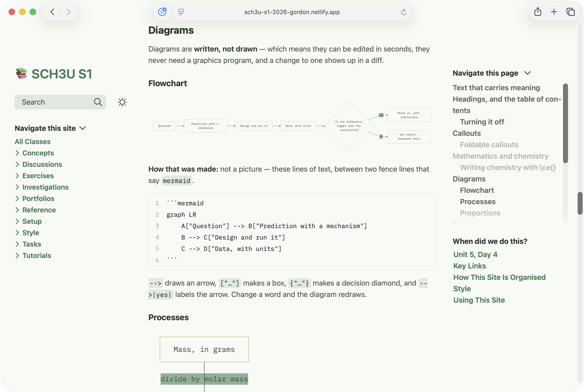Expand the Concepts tree item
The image size is (584, 392).
click(17, 153)
